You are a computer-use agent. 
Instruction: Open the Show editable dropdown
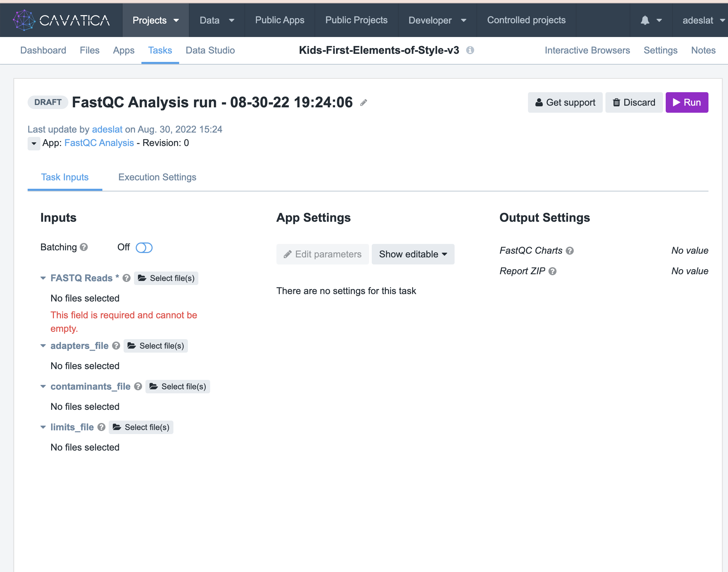(413, 254)
